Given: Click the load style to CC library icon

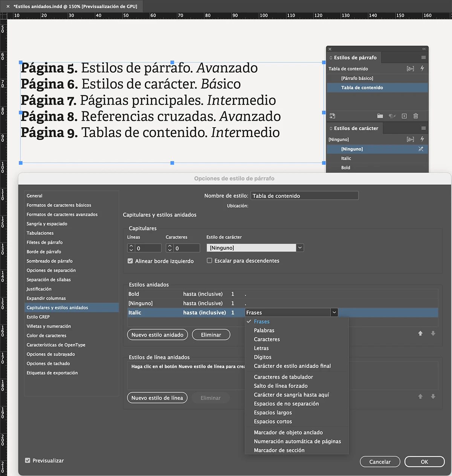Looking at the screenshot, I should pyautogui.click(x=332, y=116).
